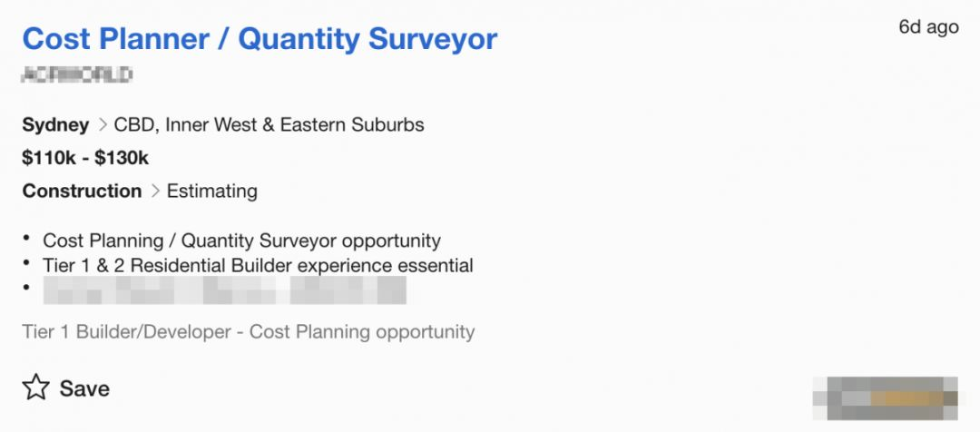Viewport: 980px width, 432px height.
Task: Click the Residential Builder experience essential bullet
Action: point(258,266)
